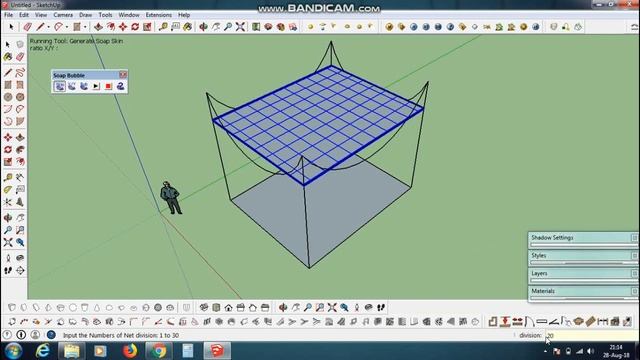Open the Help menu
The image size is (640, 360).
tap(184, 15)
